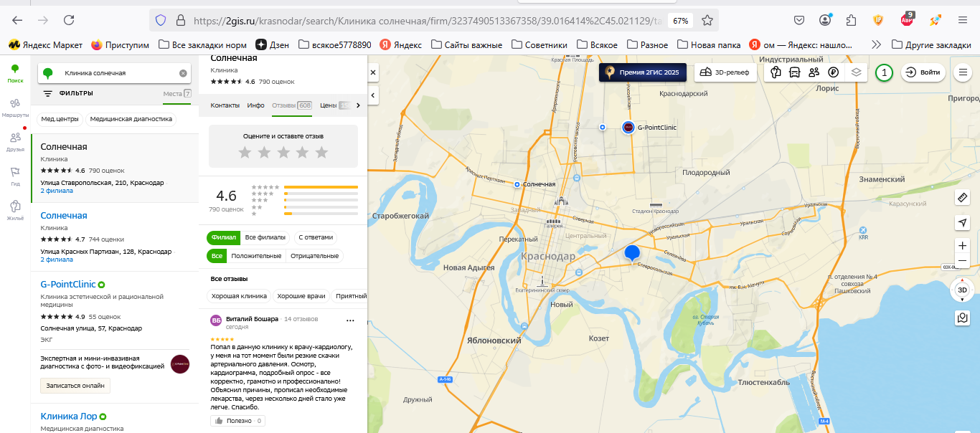Rate three stars in review prompt
This screenshot has height=433, width=980.
click(283, 152)
